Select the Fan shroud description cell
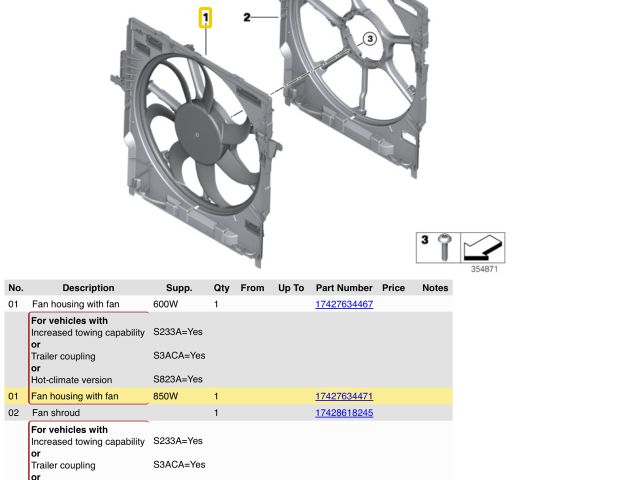 tap(55, 413)
